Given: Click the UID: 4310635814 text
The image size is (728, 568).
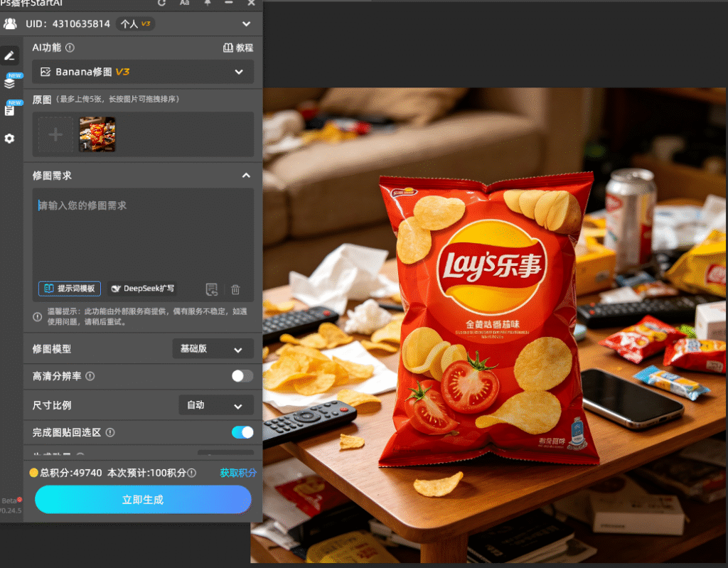Looking at the screenshot, I should (x=68, y=23).
